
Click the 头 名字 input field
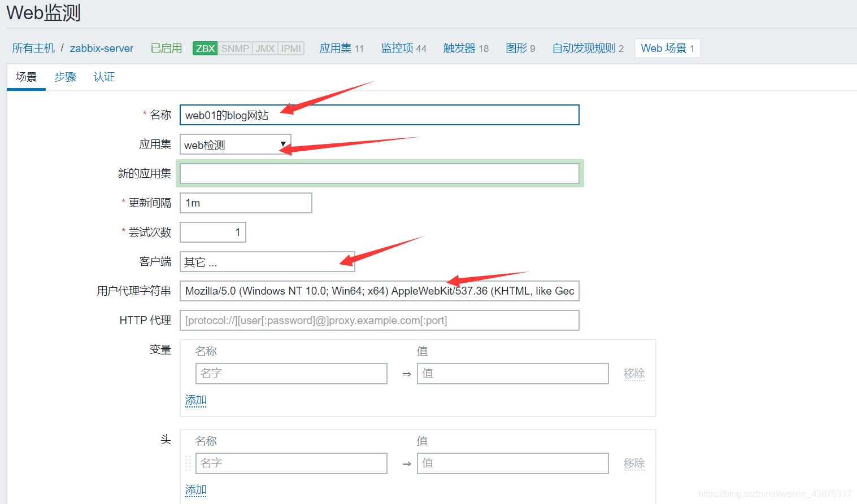tap(292, 463)
